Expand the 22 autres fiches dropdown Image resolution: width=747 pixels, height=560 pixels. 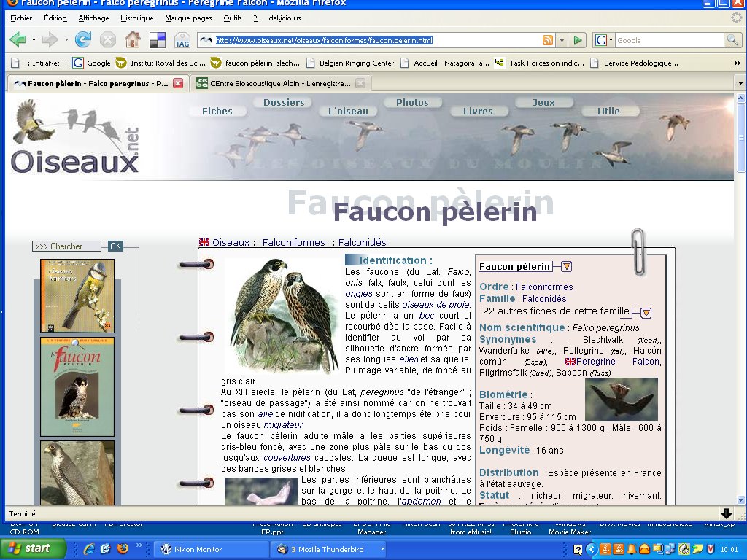[646, 313]
